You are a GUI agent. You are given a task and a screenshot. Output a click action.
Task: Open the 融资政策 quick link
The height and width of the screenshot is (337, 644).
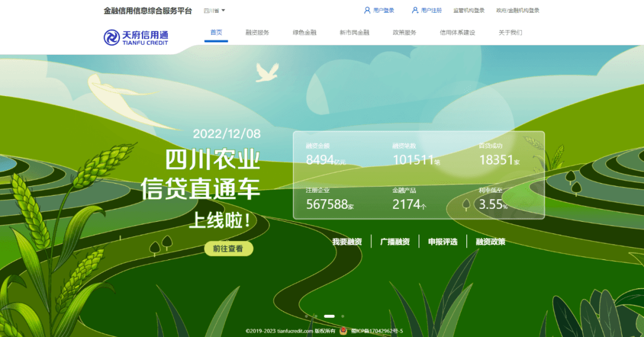coord(490,242)
